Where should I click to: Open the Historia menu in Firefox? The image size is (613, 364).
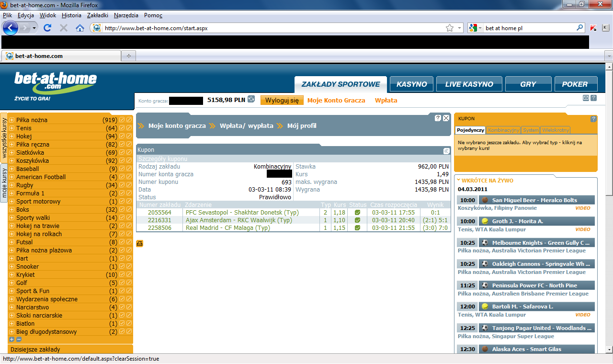tap(71, 15)
